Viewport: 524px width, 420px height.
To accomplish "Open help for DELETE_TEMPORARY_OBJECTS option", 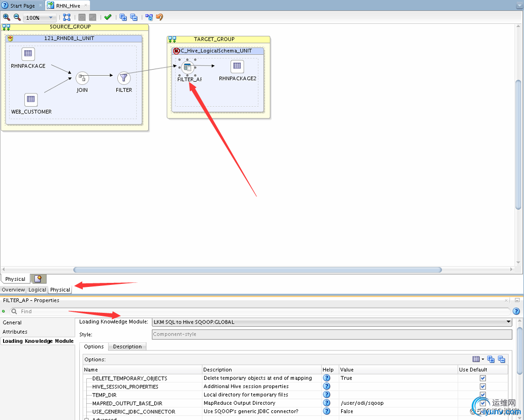I will pyautogui.click(x=326, y=378).
